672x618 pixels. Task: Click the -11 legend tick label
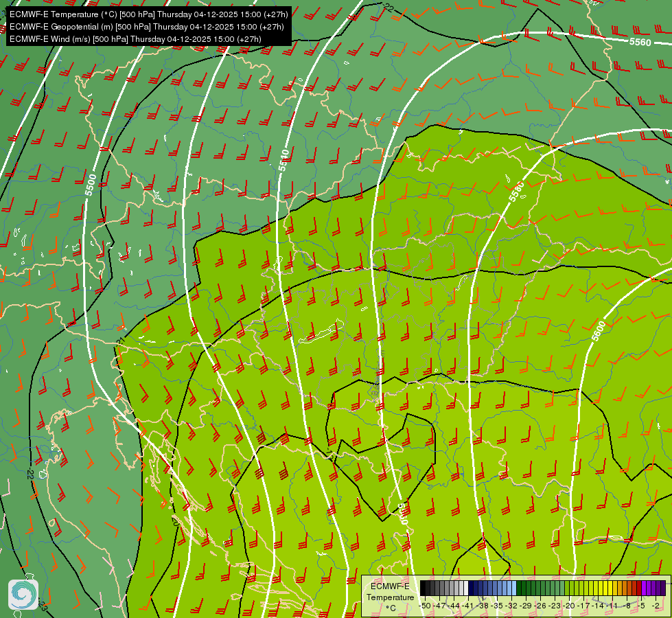(612, 606)
